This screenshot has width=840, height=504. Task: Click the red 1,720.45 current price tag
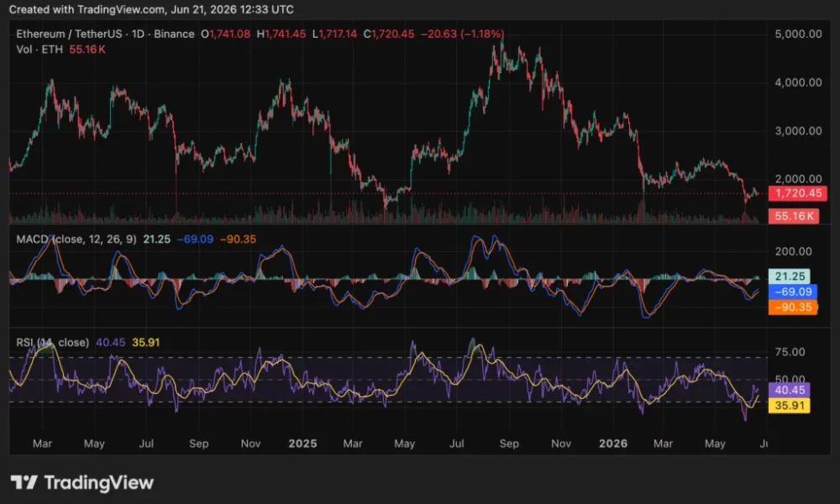[x=798, y=193]
